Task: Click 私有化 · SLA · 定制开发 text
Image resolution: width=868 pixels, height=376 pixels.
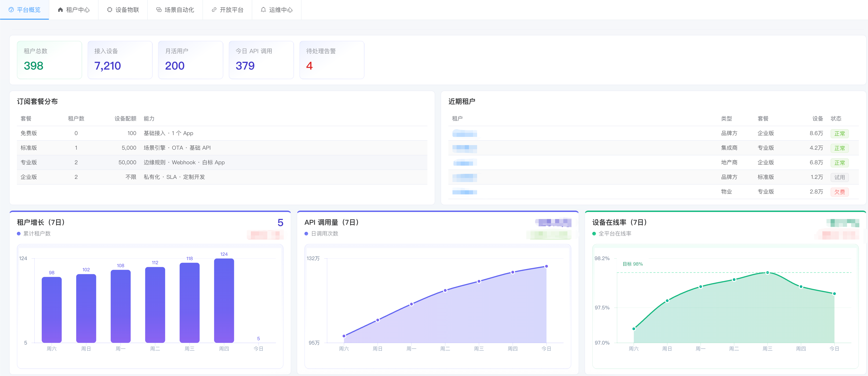Action: [174, 177]
